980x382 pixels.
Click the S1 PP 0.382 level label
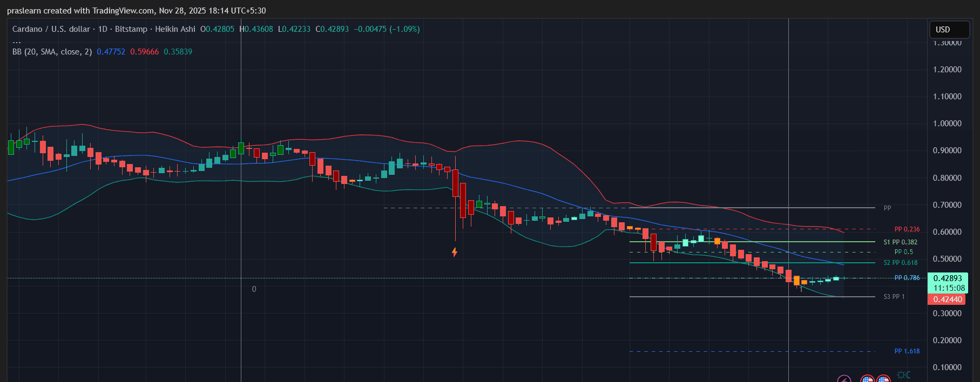pyautogui.click(x=900, y=242)
